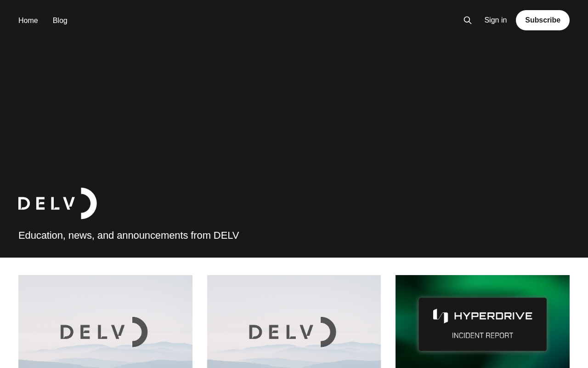The width and height of the screenshot is (588, 368).
Task: Open the second post's mountain thumbnail
Action: [294, 322]
